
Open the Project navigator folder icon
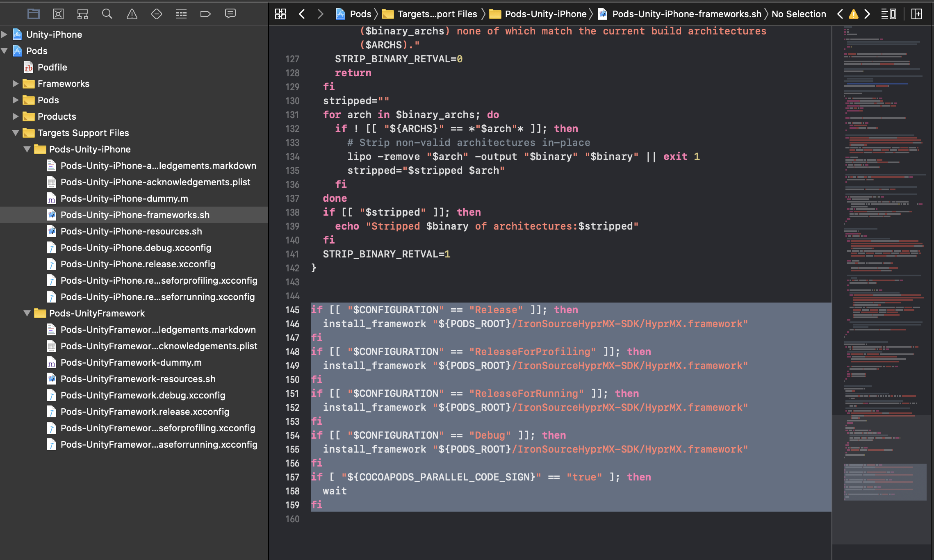click(x=33, y=14)
